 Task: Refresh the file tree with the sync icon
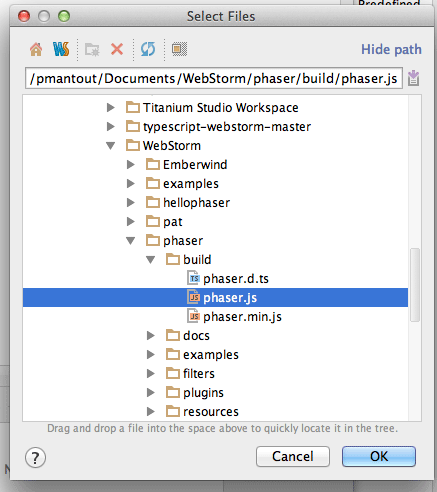148,49
